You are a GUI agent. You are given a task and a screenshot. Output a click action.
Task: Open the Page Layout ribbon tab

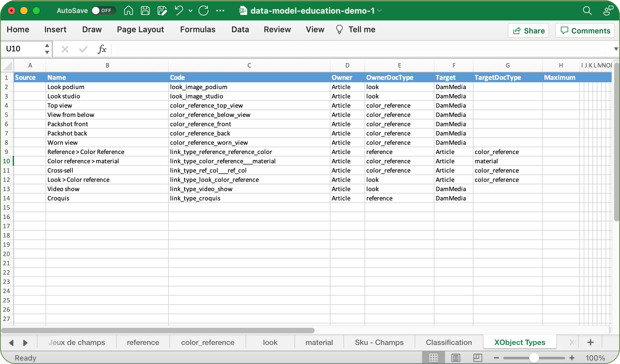[141, 30]
